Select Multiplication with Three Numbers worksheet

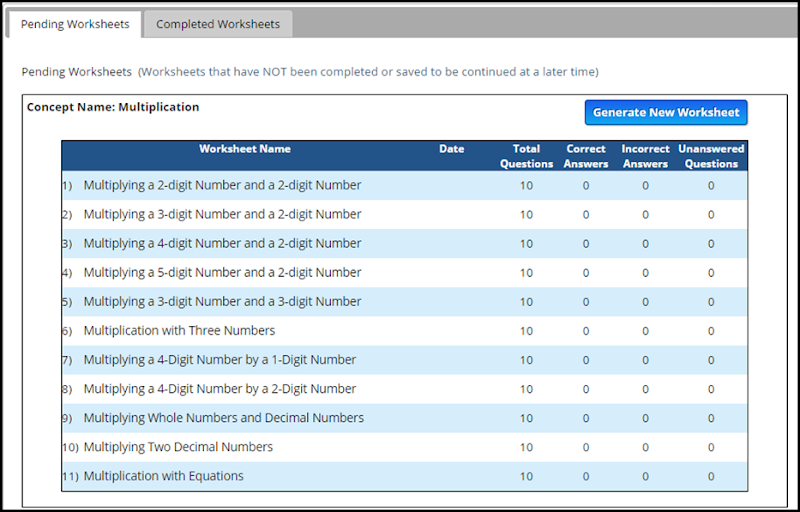[x=179, y=330]
